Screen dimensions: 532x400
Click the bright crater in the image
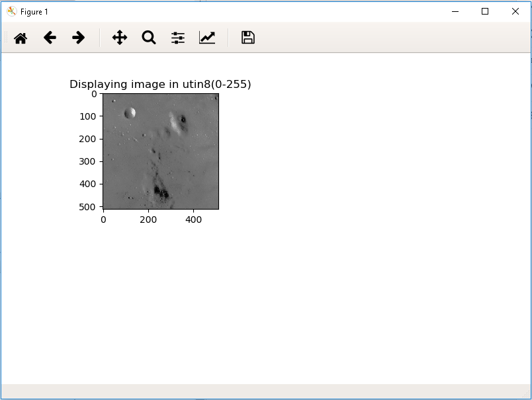(130, 112)
